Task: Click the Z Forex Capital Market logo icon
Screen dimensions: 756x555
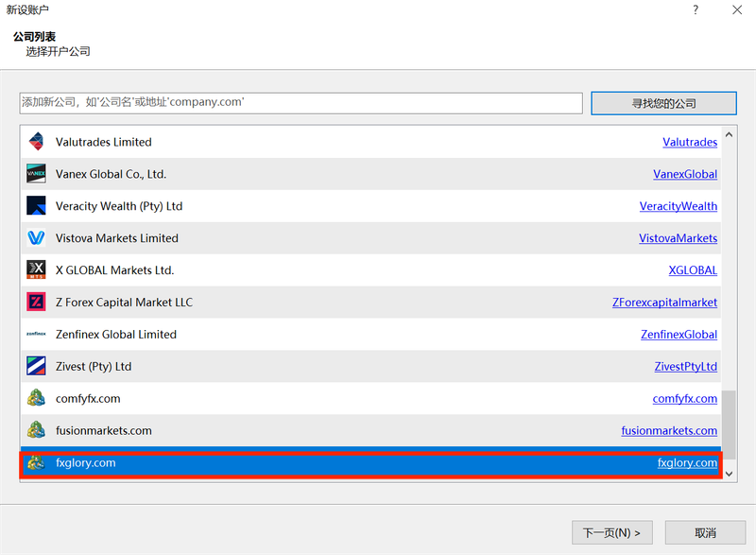Action: tap(36, 302)
